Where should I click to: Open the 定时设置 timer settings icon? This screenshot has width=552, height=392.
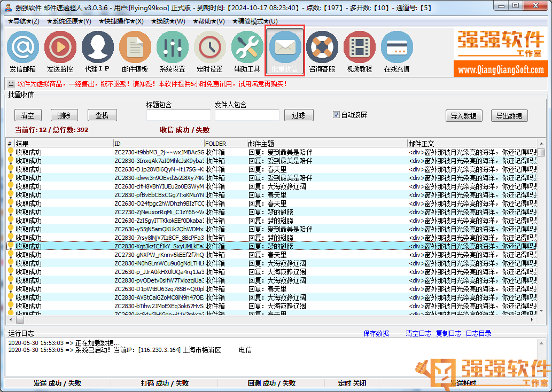tap(210, 52)
